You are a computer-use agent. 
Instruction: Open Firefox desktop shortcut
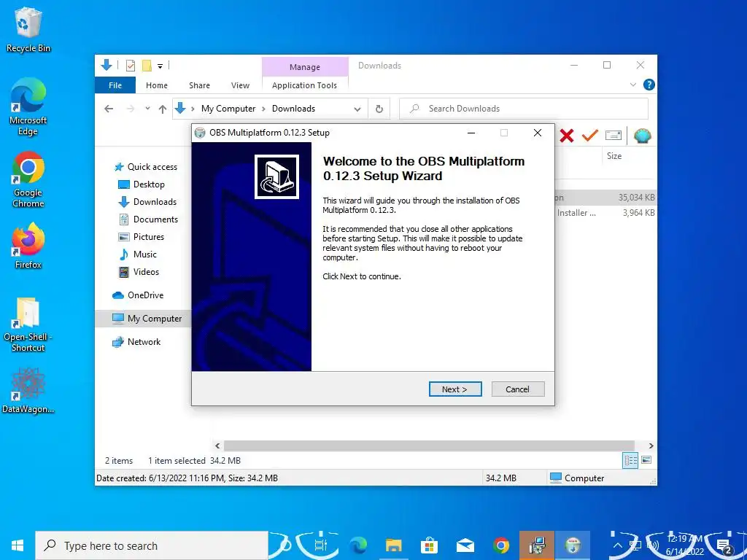coord(28,246)
